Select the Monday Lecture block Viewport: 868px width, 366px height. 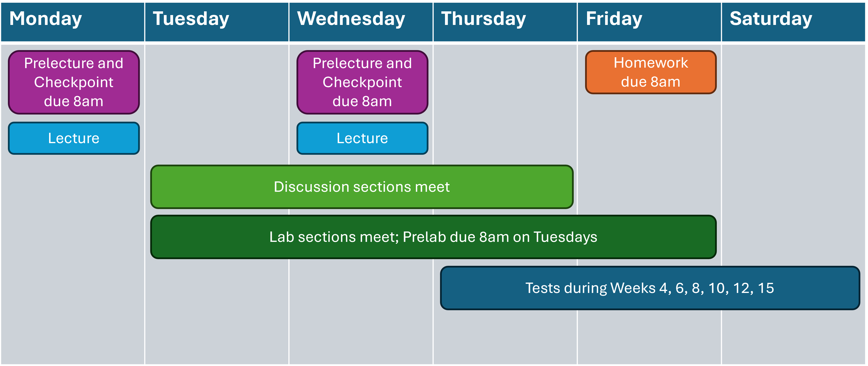74,138
